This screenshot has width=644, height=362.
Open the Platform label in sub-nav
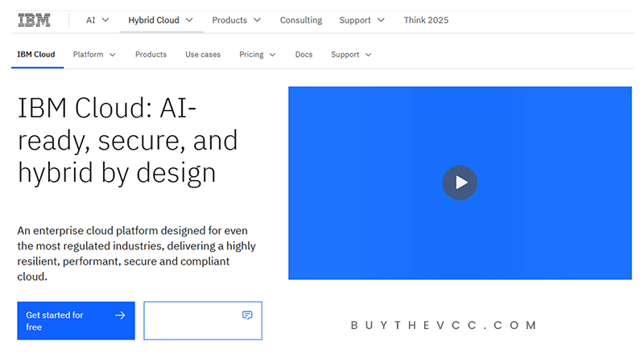pos(89,55)
